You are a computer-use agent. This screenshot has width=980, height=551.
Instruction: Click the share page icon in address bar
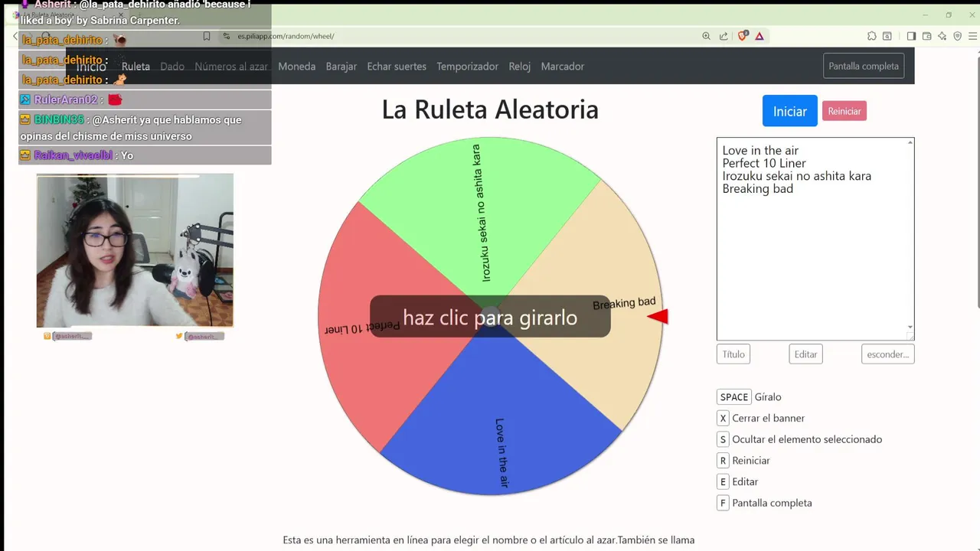click(x=724, y=36)
